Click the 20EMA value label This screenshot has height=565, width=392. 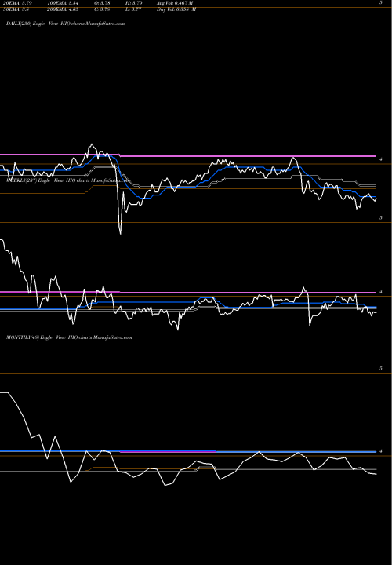(18, 3)
